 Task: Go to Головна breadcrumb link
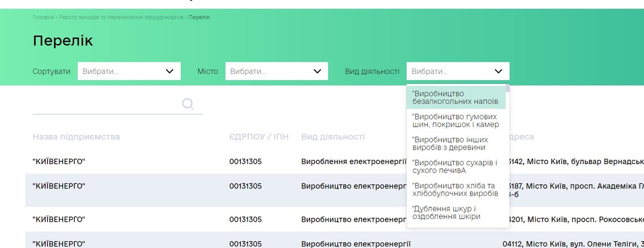tap(43, 17)
